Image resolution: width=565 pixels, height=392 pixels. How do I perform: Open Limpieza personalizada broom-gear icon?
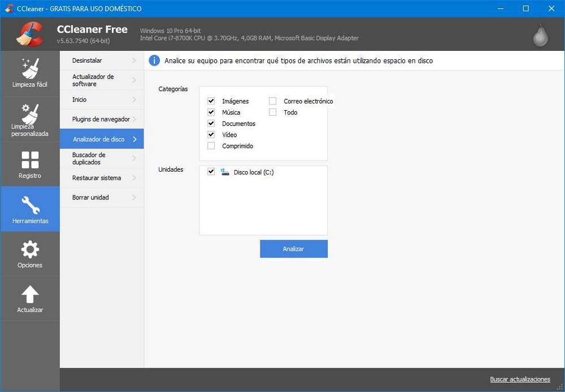click(31, 114)
